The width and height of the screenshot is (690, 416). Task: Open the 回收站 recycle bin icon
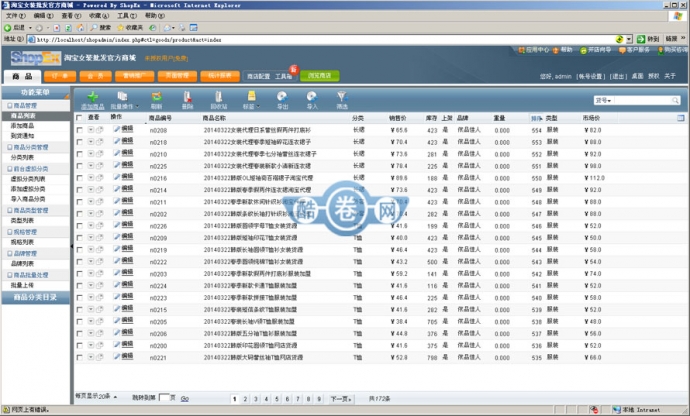[218, 101]
